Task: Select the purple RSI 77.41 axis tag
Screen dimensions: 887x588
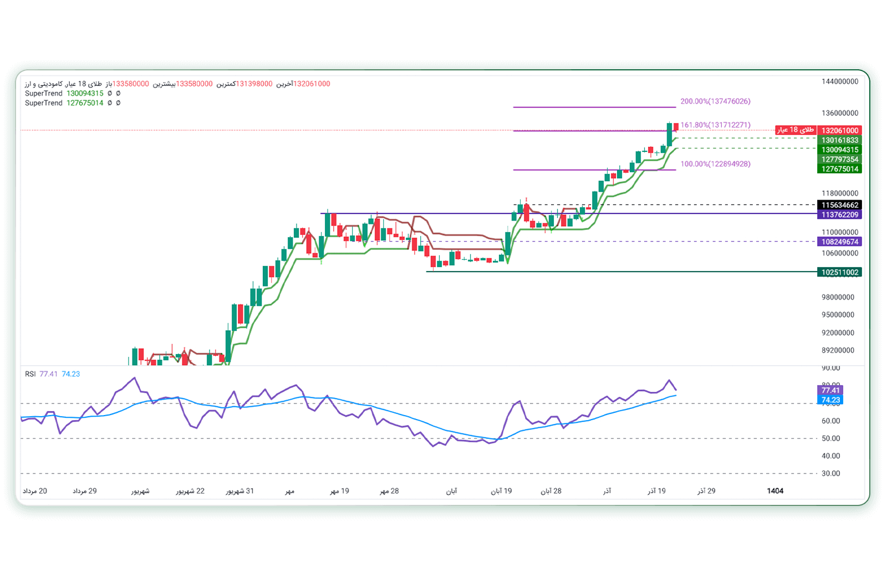Action: coord(830,390)
